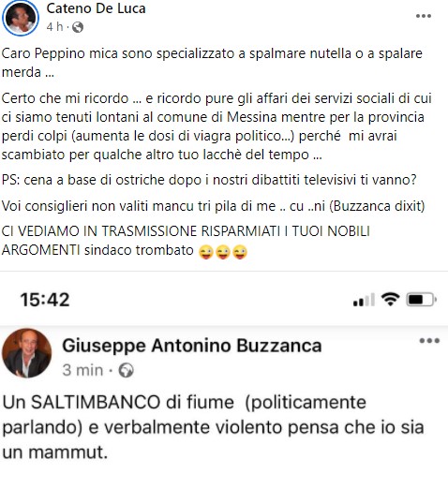Open Cateno De Luca's profile picture

[21, 18]
